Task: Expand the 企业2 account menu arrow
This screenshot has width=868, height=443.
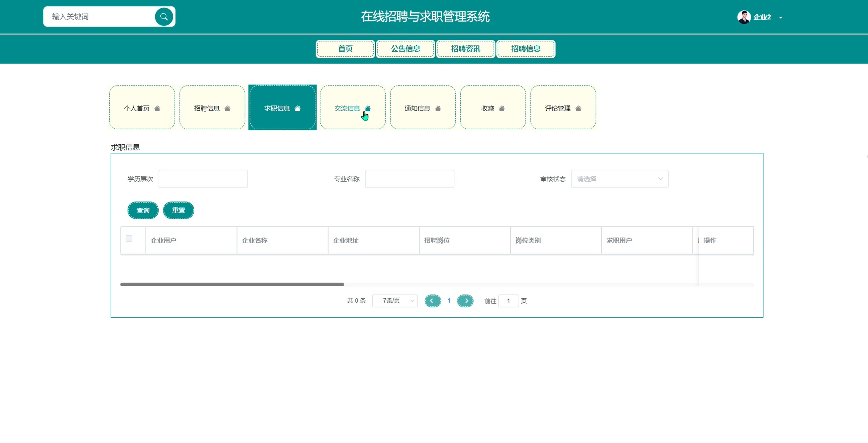Action: pos(781,18)
